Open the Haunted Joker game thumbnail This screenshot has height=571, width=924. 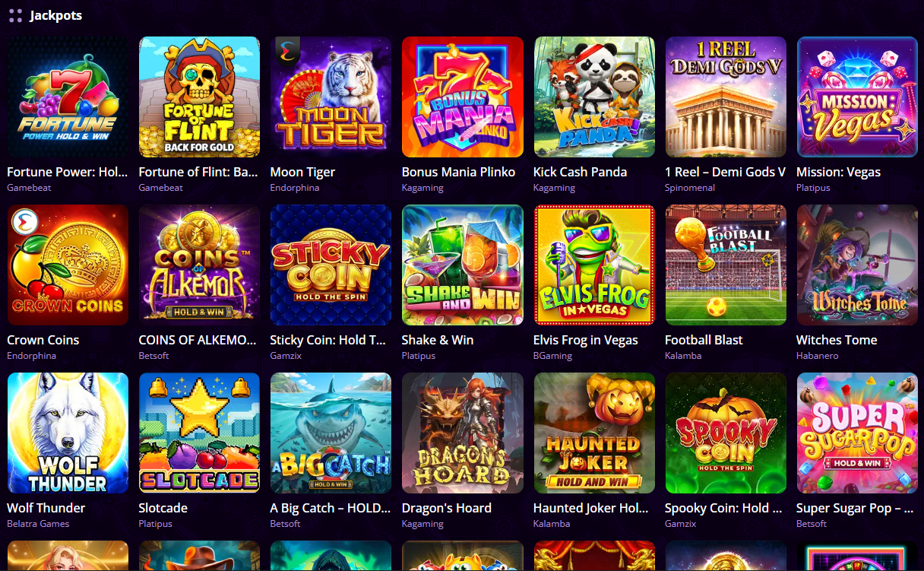(x=594, y=433)
